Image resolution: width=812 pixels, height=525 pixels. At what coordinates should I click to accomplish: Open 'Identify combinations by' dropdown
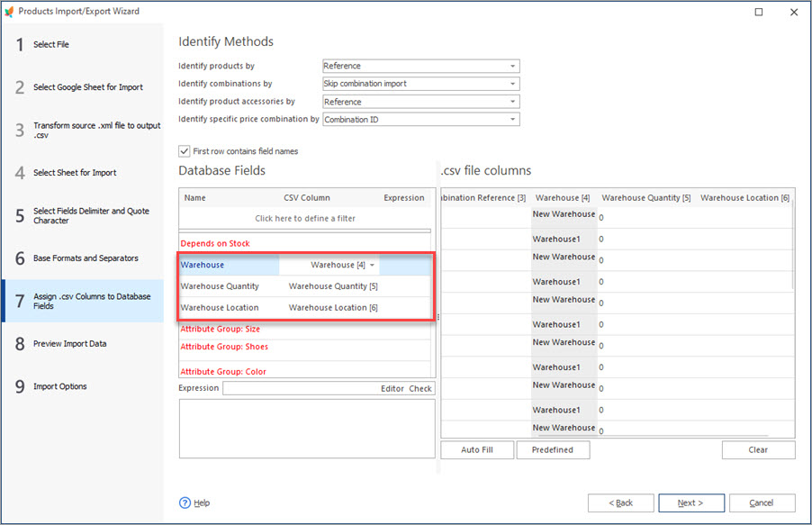pyautogui.click(x=513, y=84)
